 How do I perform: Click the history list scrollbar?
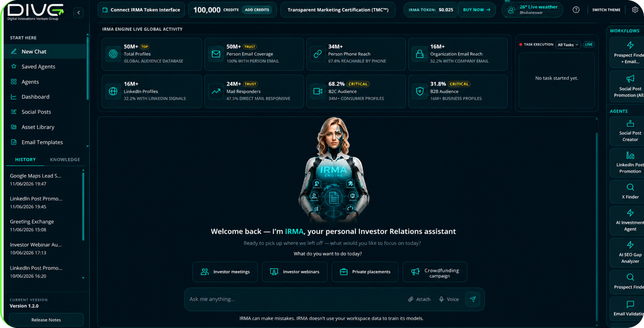click(x=83, y=206)
